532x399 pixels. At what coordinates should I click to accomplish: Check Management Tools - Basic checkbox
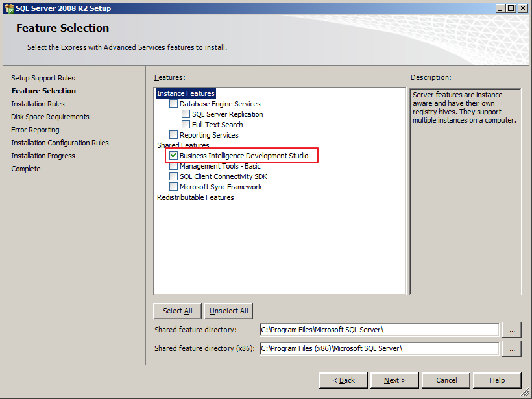click(x=173, y=166)
